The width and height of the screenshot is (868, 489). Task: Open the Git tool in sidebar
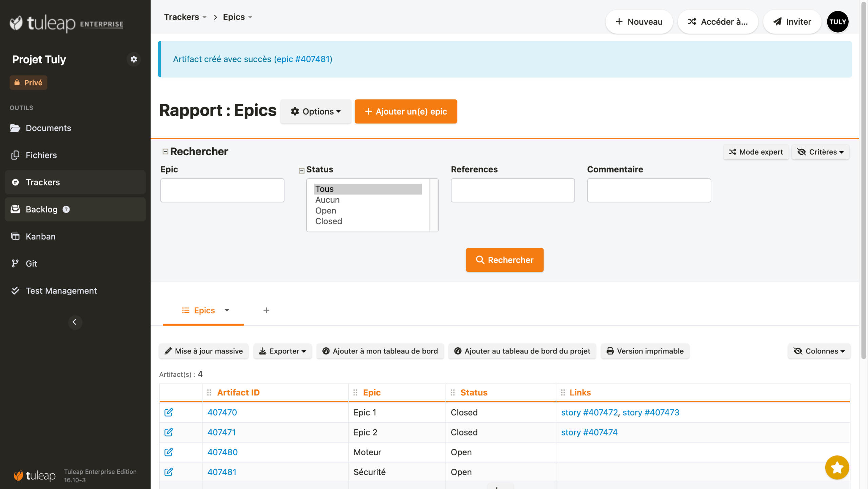pos(31,263)
